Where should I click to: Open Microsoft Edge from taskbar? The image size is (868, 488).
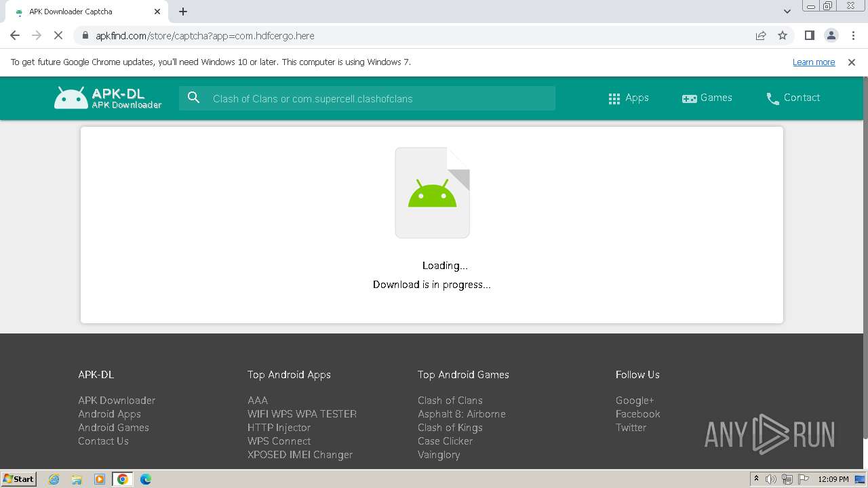(146, 479)
